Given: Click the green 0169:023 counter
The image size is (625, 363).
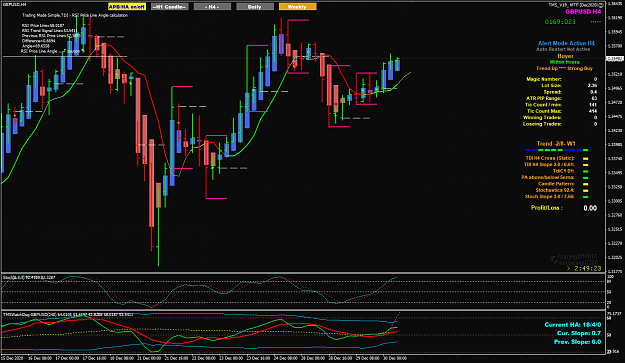Looking at the screenshot, I should 560,22.
